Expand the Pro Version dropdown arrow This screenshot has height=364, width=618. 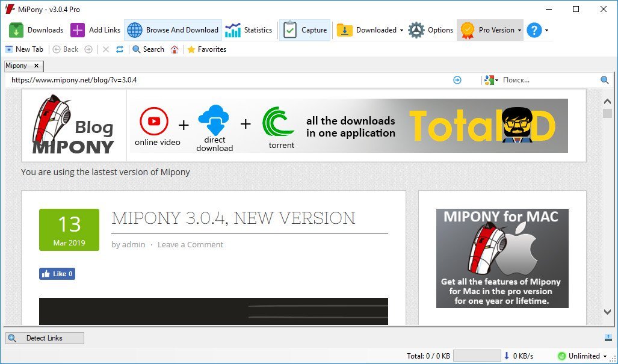[519, 30]
